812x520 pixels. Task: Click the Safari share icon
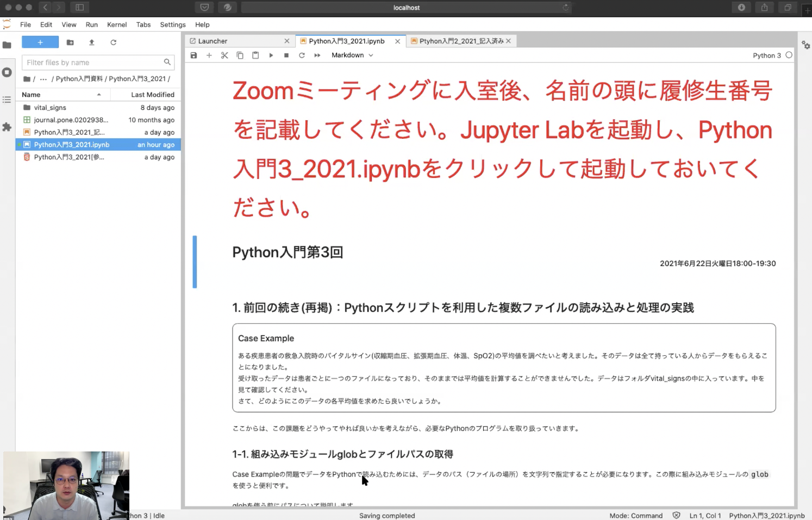click(764, 8)
